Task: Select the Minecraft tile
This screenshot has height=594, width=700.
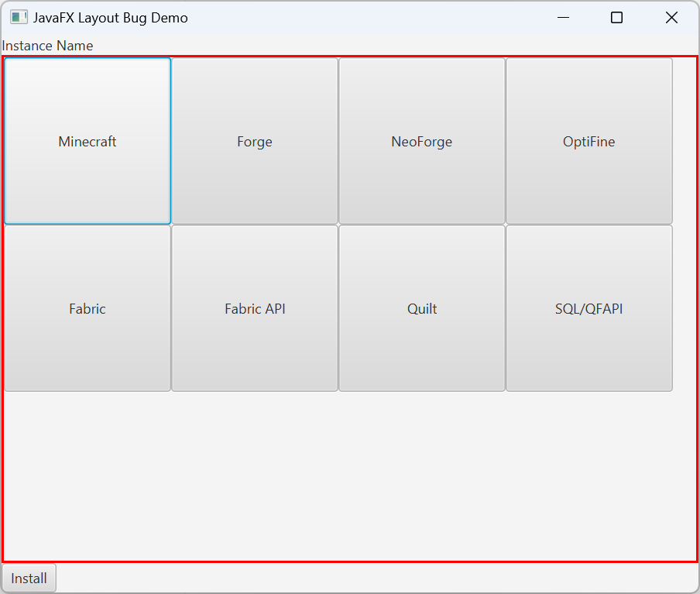Action: 87,141
